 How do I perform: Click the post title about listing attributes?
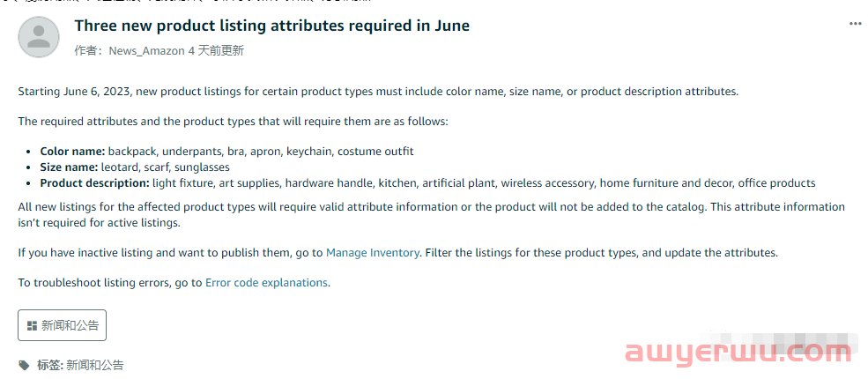(x=271, y=26)
